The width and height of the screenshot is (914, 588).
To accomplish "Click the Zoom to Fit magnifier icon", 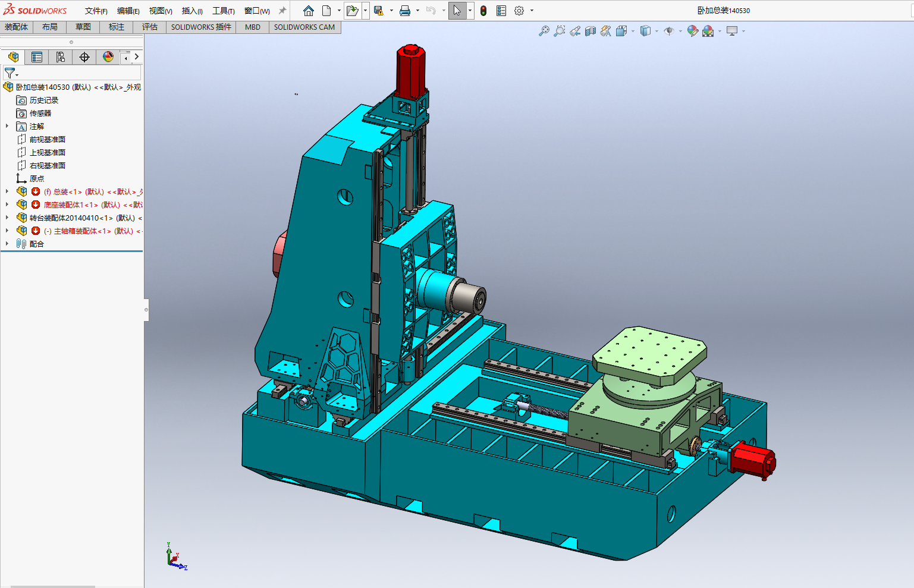I will (544, 31).
